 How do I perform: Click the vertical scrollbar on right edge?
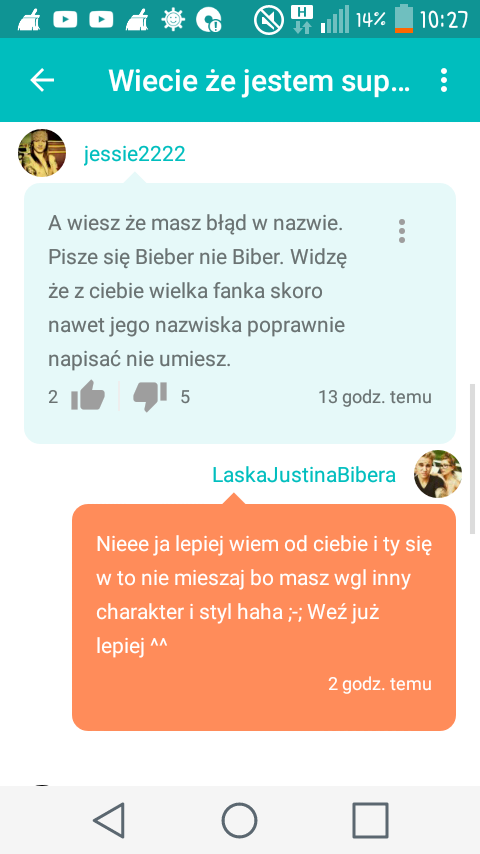[x=472, y=459]
